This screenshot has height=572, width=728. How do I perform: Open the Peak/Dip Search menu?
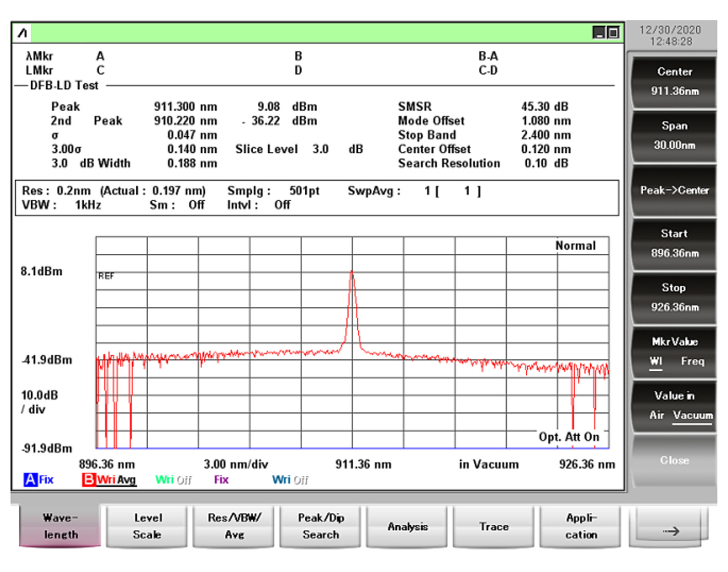[x=320, y=526]
